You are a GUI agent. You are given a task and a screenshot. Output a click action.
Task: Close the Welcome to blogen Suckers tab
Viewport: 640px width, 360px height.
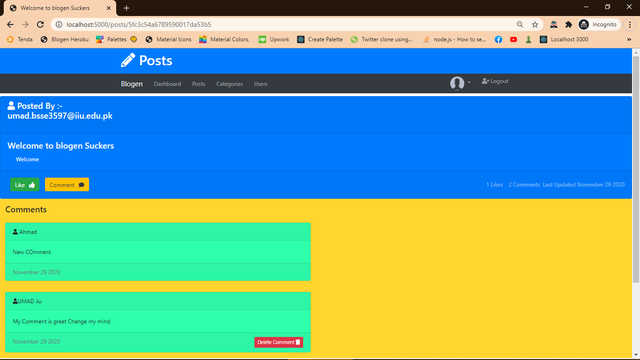[x=108, y=8]
